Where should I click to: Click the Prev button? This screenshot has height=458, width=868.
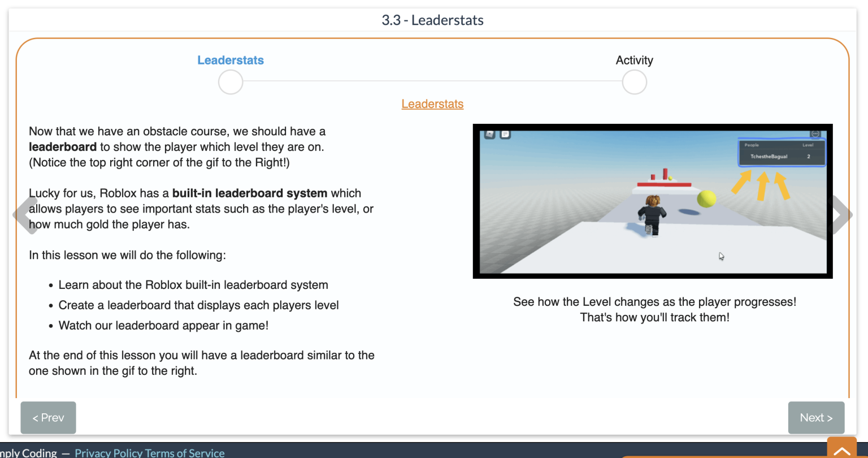click(x=48, y=417)
